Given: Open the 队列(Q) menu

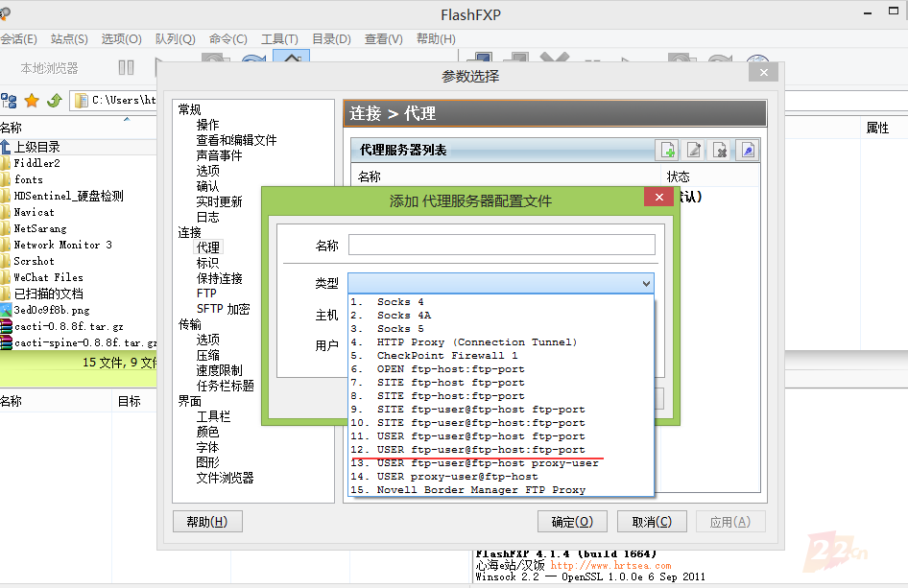Looking at the screenshot, I should click(175, 38).
